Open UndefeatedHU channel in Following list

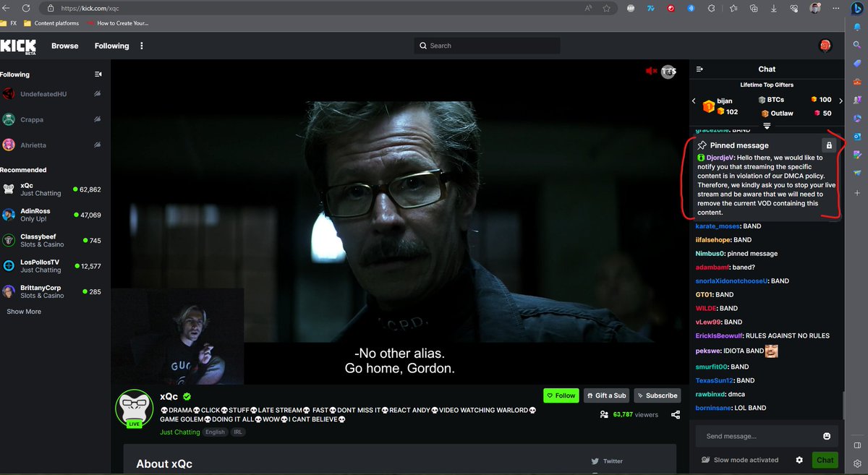(x=54, y=94)
